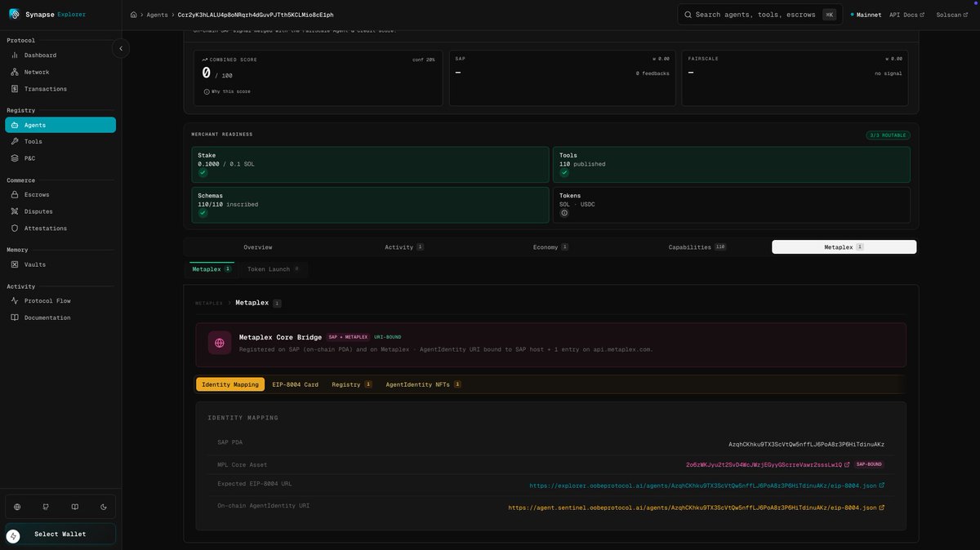
Task: Click the SAP + METAPLEX badge
Action: (x=348, y=337)
